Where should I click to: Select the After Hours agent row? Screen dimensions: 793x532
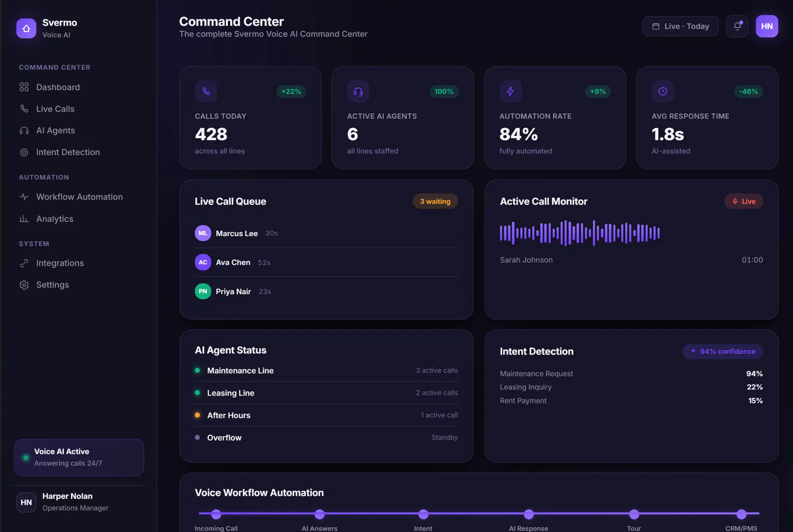[x=326, y=415]
